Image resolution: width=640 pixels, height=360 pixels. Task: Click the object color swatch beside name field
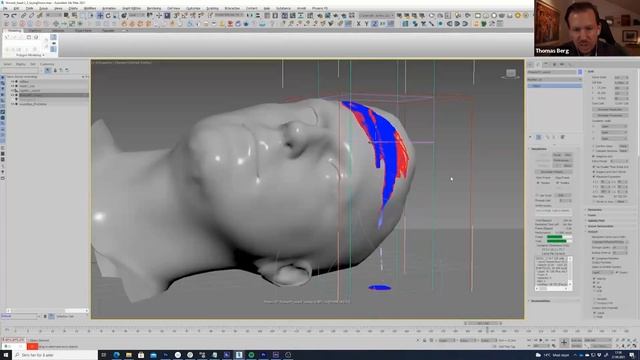[x=580, y=72]
